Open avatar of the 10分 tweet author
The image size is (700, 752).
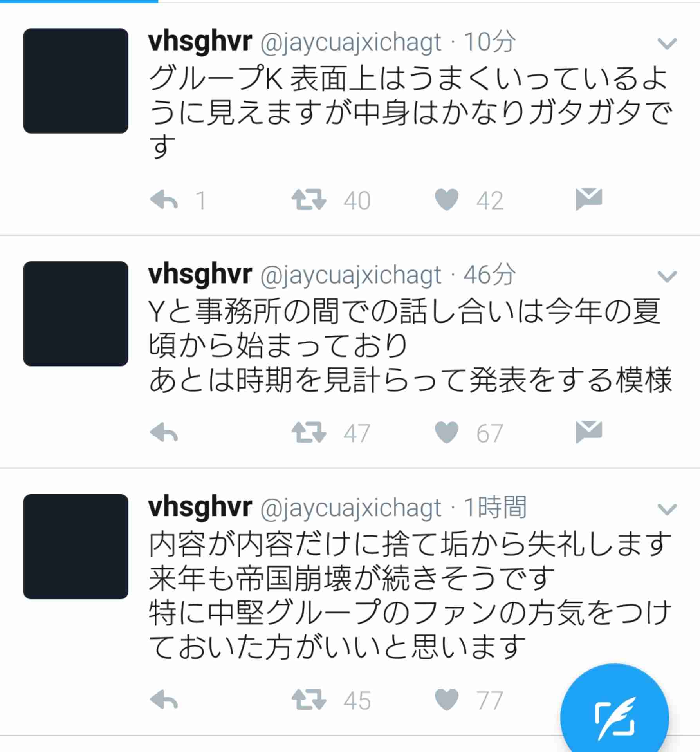[x=76, y=81]
